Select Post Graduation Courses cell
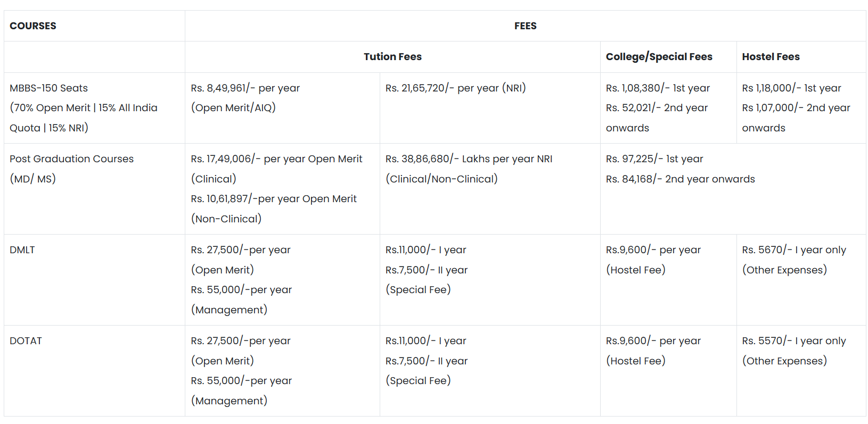This screenshot has width=868, height=424. [71, 159]
